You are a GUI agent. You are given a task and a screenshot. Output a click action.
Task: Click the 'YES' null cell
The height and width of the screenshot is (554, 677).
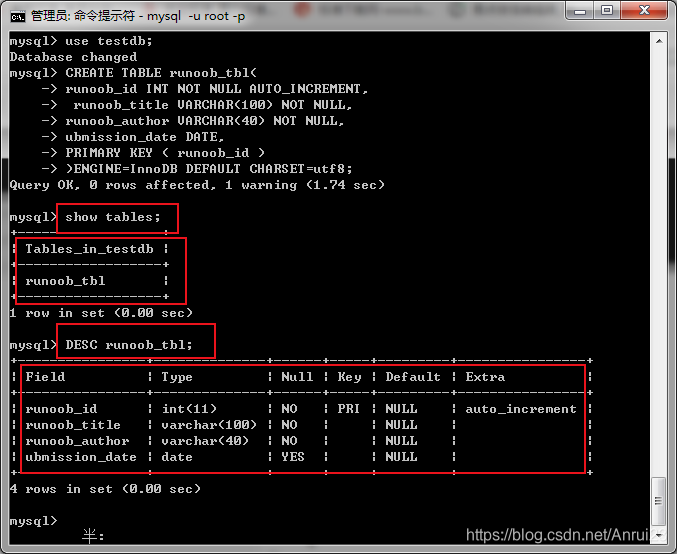293,456
